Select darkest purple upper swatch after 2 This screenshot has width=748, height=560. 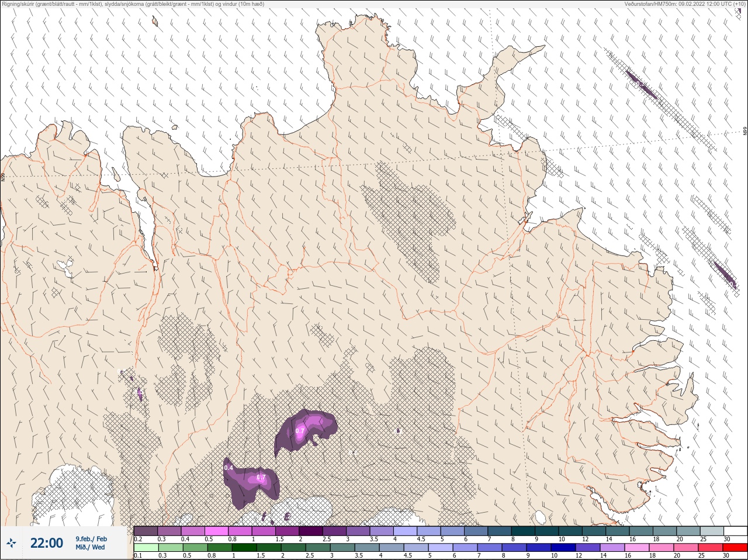point(310,531)
